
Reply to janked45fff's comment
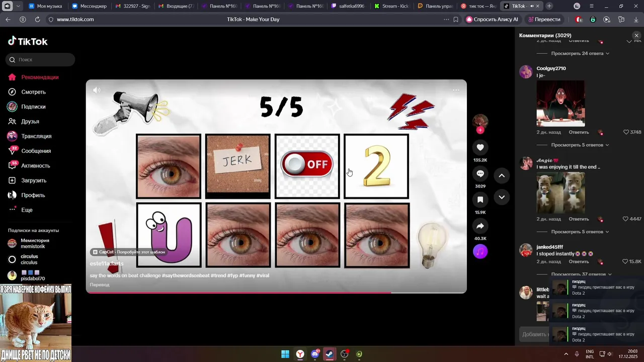(x=579, y=262)
